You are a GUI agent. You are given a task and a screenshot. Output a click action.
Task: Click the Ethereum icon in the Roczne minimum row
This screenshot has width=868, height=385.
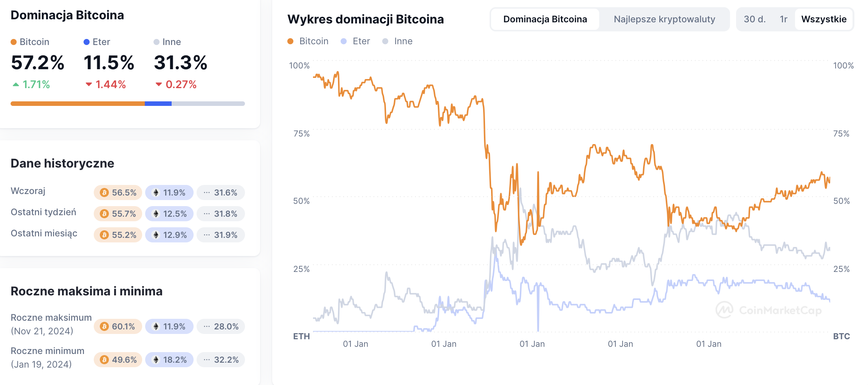[156, 360]
